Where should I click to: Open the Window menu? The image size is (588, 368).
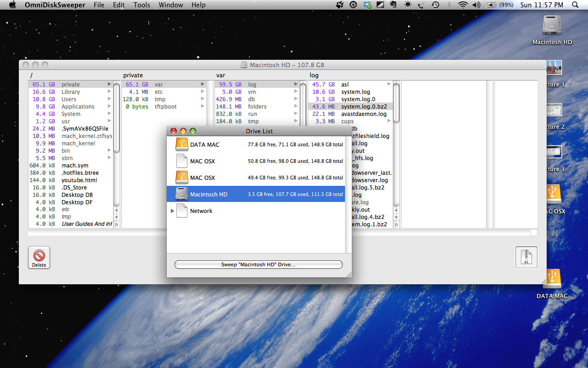(170, 5)
